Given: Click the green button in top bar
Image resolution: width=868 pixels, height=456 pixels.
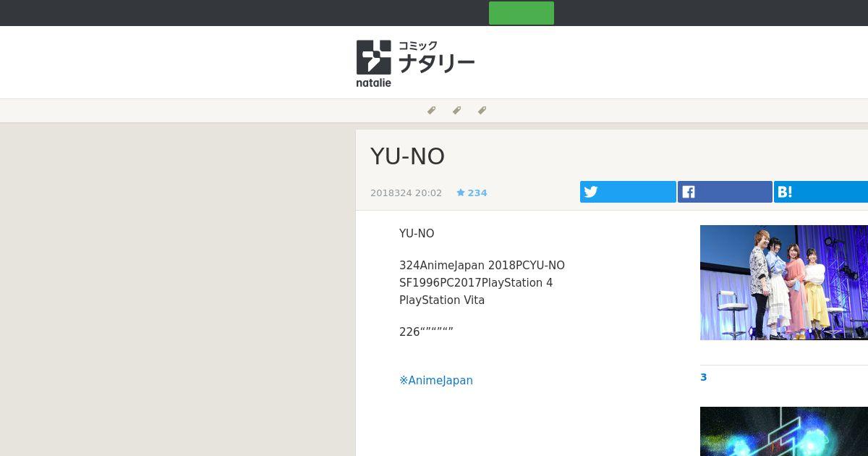Looking at the screenshot, I should [x=522, y=13].
